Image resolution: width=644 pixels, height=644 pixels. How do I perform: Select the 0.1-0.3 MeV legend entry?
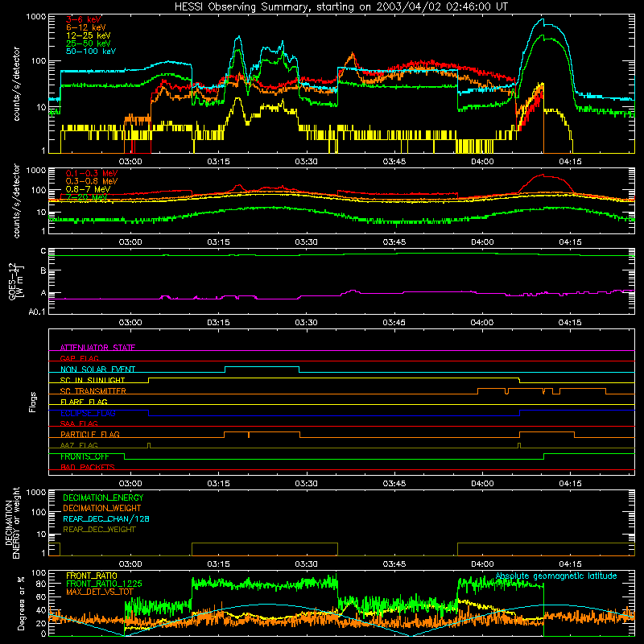tap(91, 173)
